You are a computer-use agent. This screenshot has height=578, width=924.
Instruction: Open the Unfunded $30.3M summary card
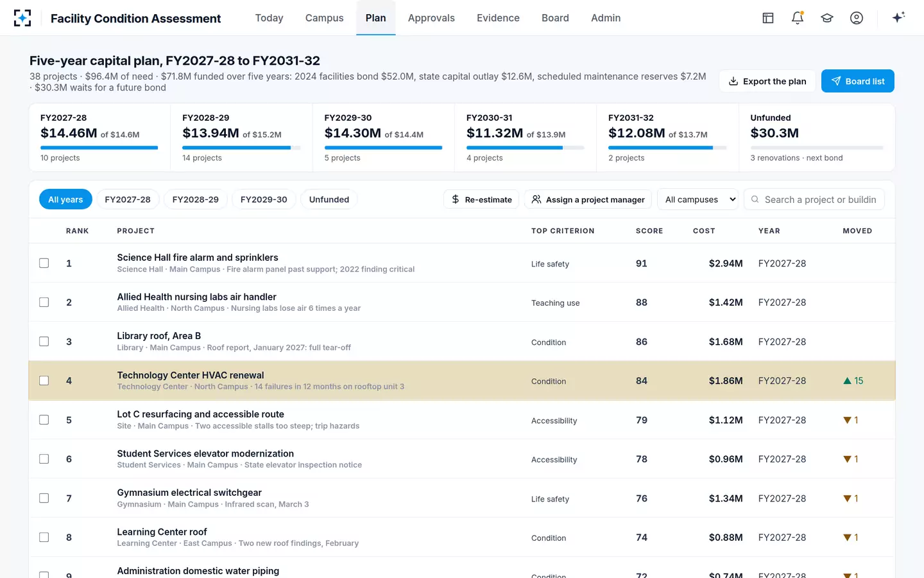[x=816, y=137]
